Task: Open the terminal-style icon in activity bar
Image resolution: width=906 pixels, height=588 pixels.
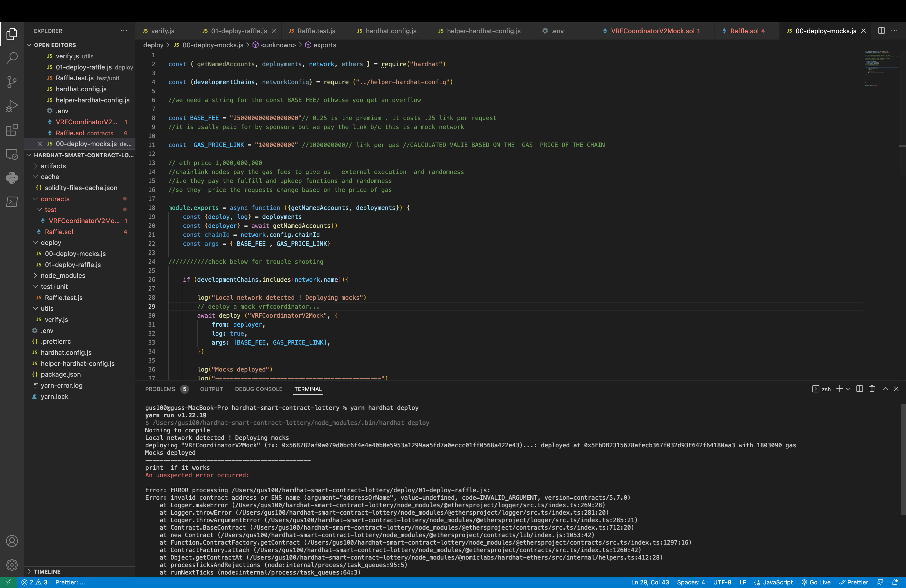Action: tap(12, 201)
